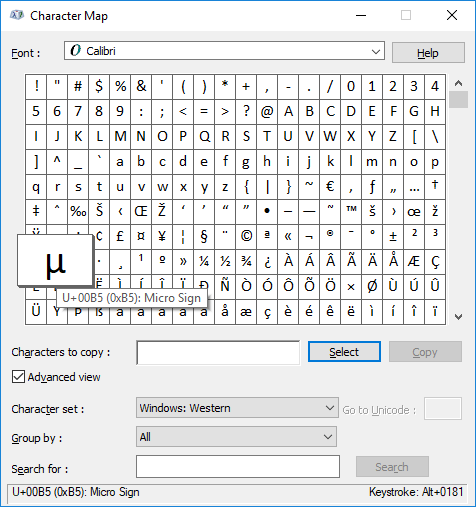Select the ampersand & character
This screenshot has width=476, height=507.
tap(141, 87)
